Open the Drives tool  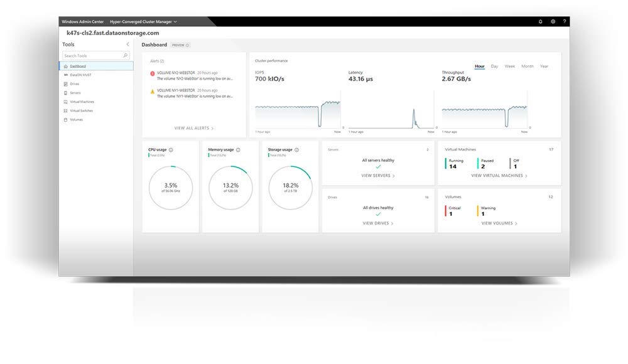(x=96, y=84)
